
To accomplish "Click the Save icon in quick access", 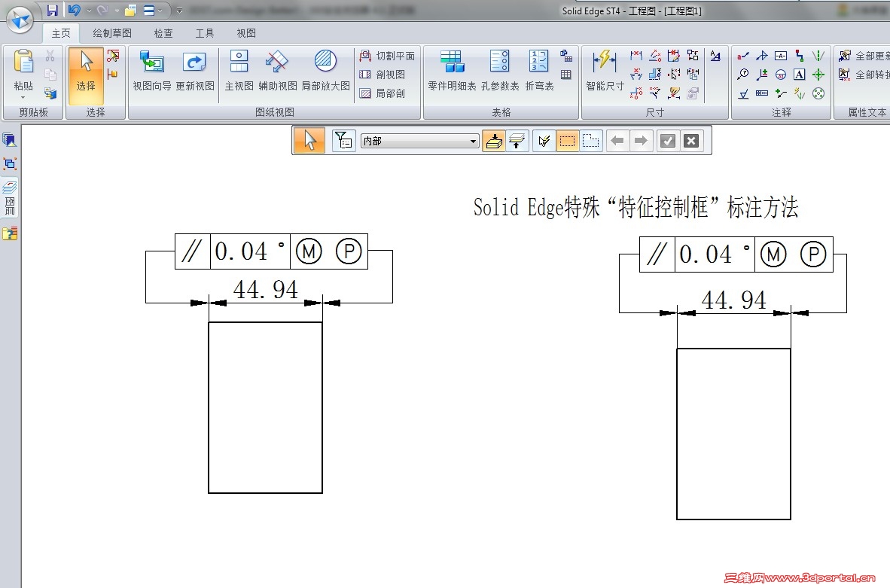I will click(x=52, y=11).
